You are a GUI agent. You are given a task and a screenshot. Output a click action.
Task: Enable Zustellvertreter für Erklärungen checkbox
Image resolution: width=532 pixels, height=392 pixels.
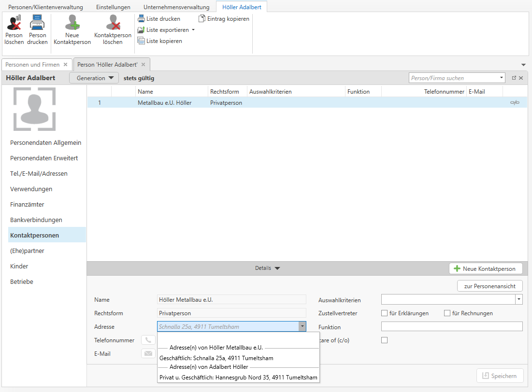click(x=385, y=313)
